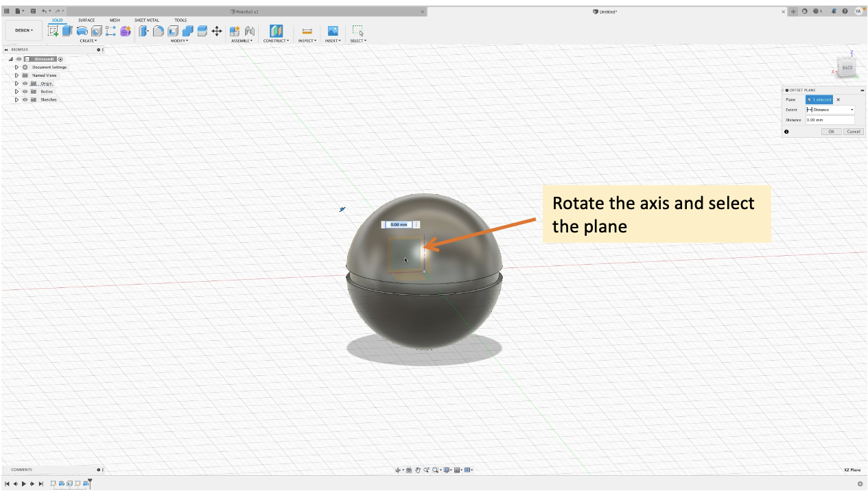Click the Distance field in Offset Plane dialog
Viewport: 868px width, 493px height.
(830, 120)
